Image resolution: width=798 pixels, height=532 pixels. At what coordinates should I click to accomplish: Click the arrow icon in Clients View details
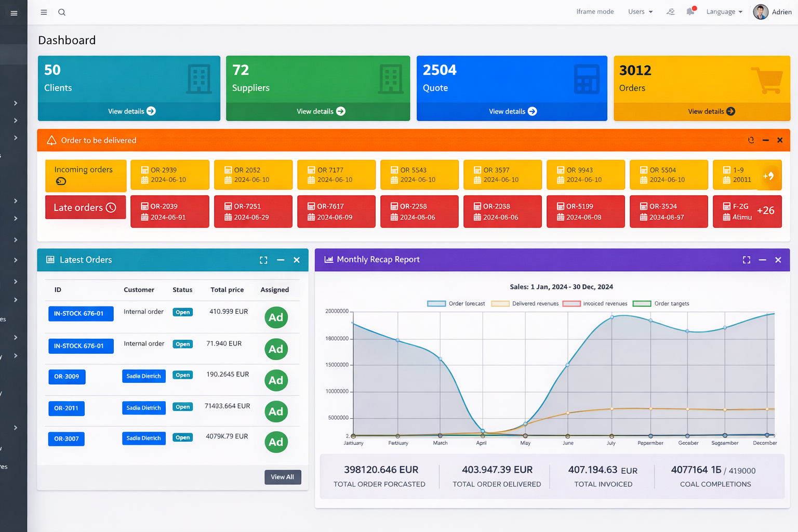click(x=151, y=111)
